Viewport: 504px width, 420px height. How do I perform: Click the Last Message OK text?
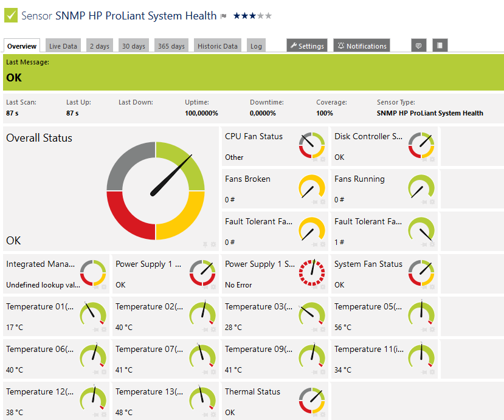click(14, 78)
